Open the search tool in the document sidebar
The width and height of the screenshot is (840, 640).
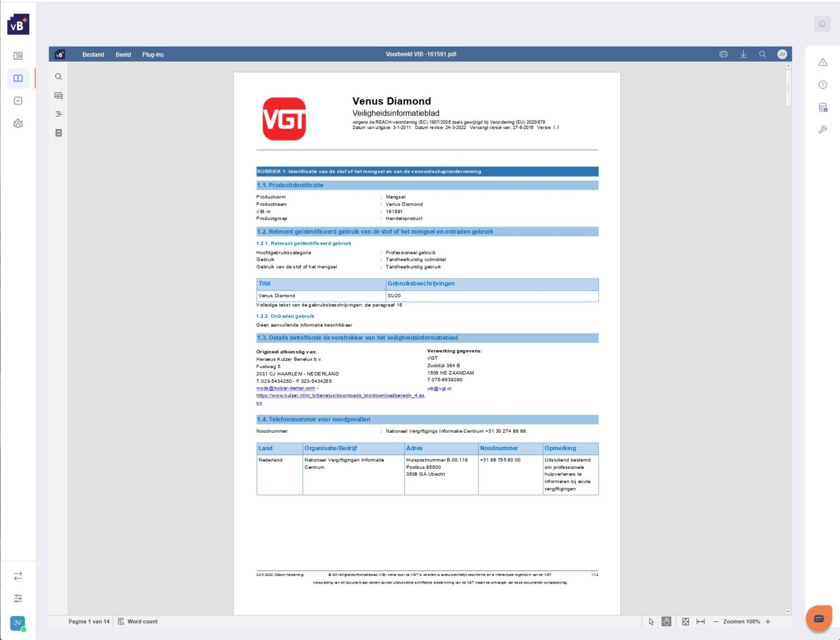click(59, 77)
